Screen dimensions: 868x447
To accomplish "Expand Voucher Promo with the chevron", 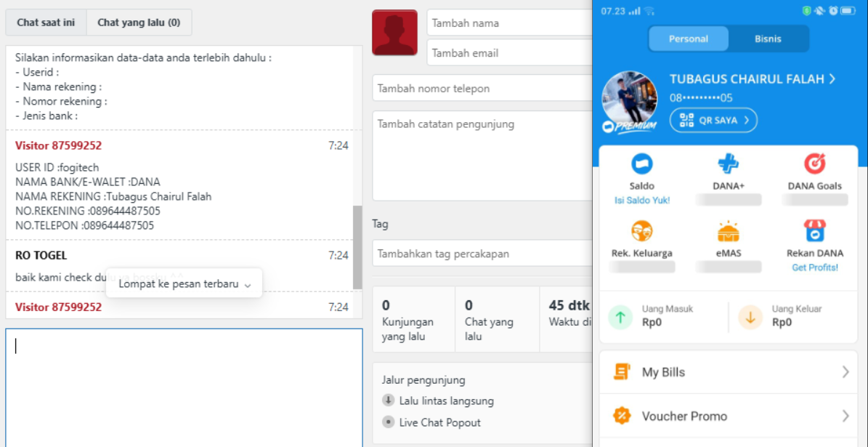I will point(845,416).
